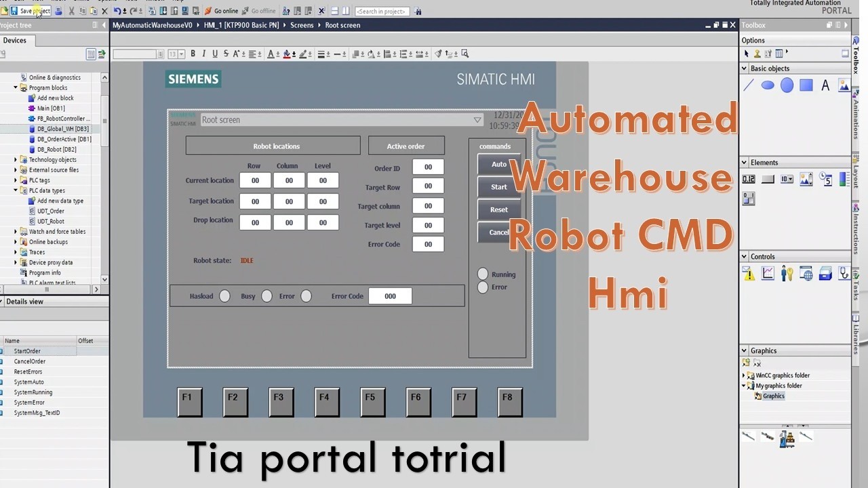Click Go online in the toolbar
Viewport: 868px width, 488px height.
pos(222,11)
